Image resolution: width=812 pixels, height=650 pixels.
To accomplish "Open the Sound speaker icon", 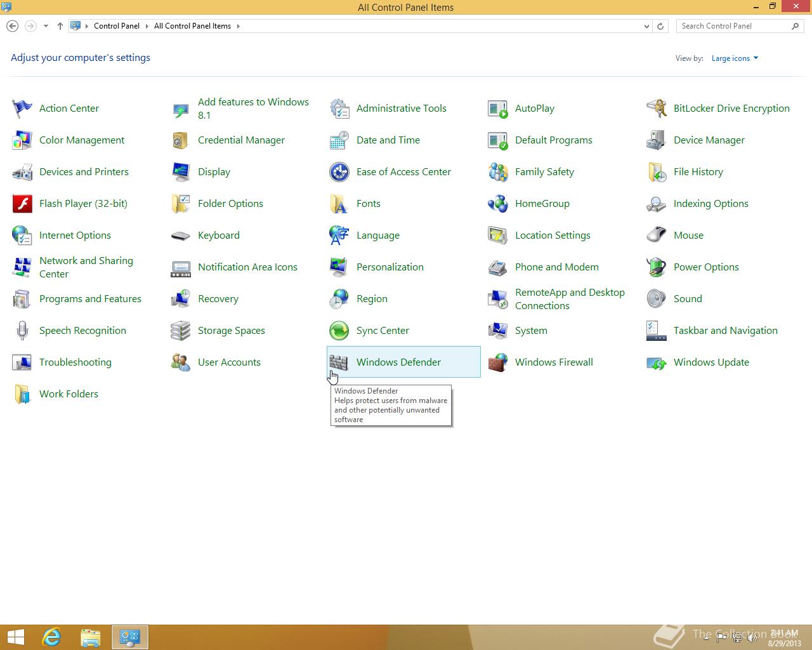I will point(657,299).
